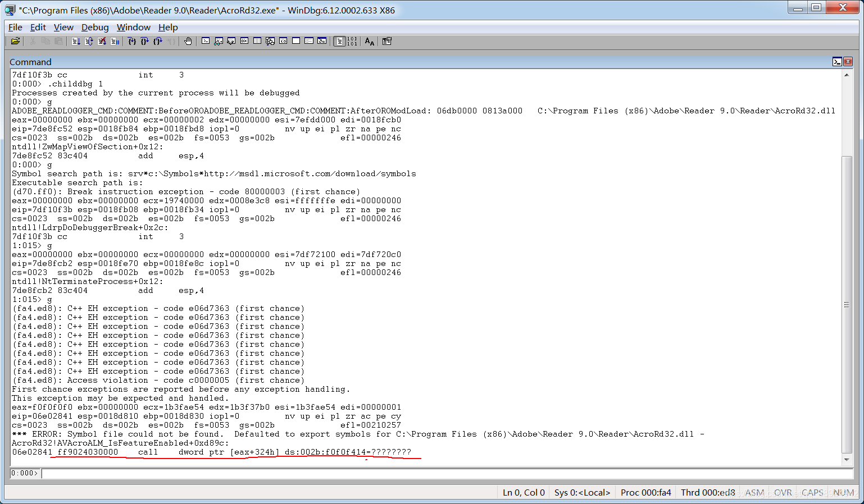
Task: Open the Registers window toolbar icon
Action: pyautogui.click(x=244, y=41)
